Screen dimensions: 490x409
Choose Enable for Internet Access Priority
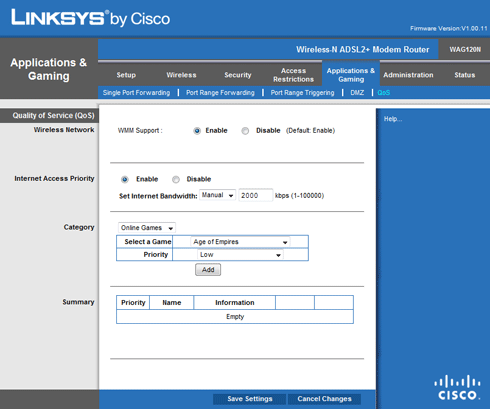pyautogui.click(x=125, y=179)
